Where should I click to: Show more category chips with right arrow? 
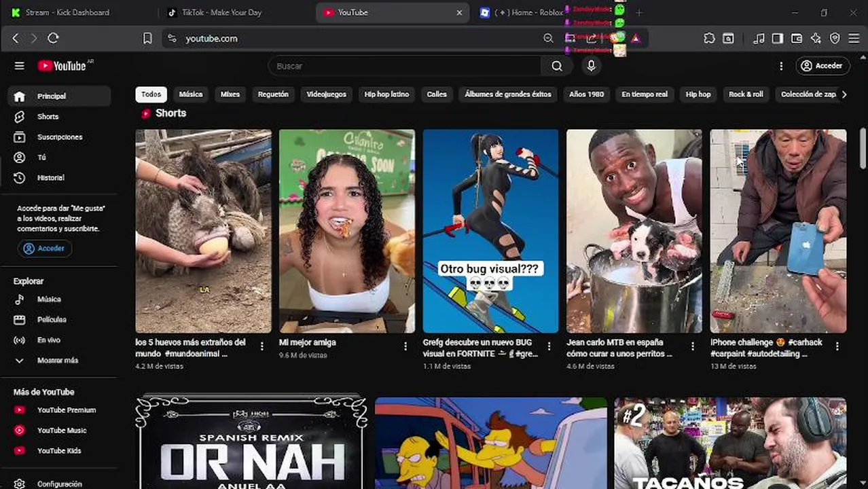(x=844, y=94)
